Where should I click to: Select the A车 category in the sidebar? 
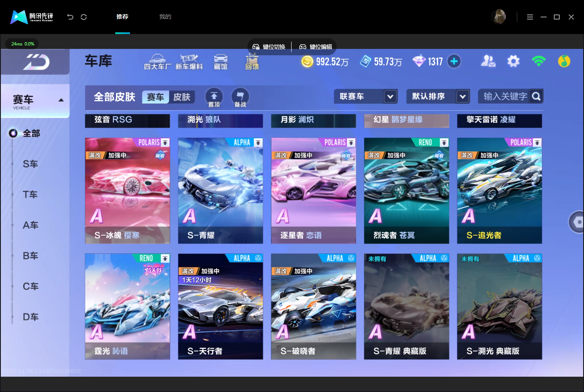click(x=31, y=225)
